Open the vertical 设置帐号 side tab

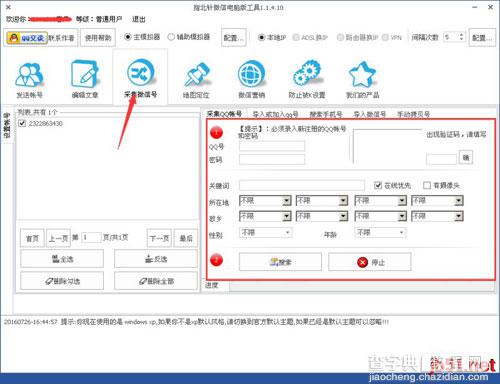(x=7, y=125)
